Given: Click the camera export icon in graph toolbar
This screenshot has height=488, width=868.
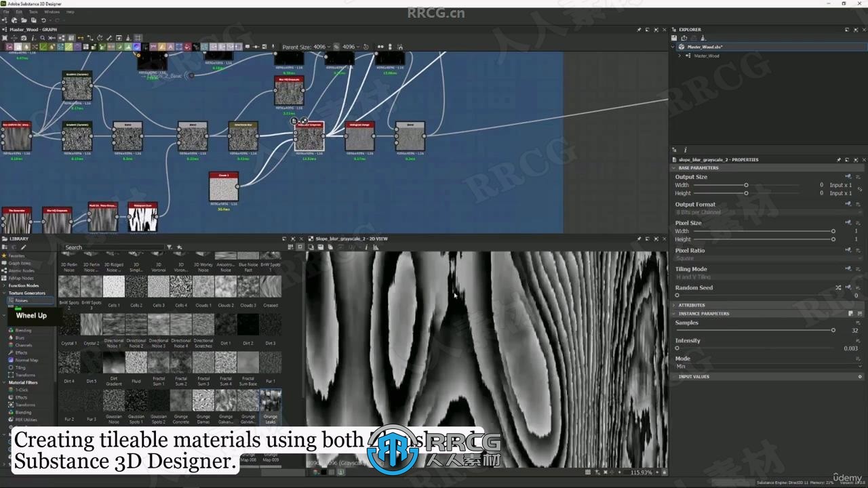Looking at the screenshot, I should (x=24, y=38).
